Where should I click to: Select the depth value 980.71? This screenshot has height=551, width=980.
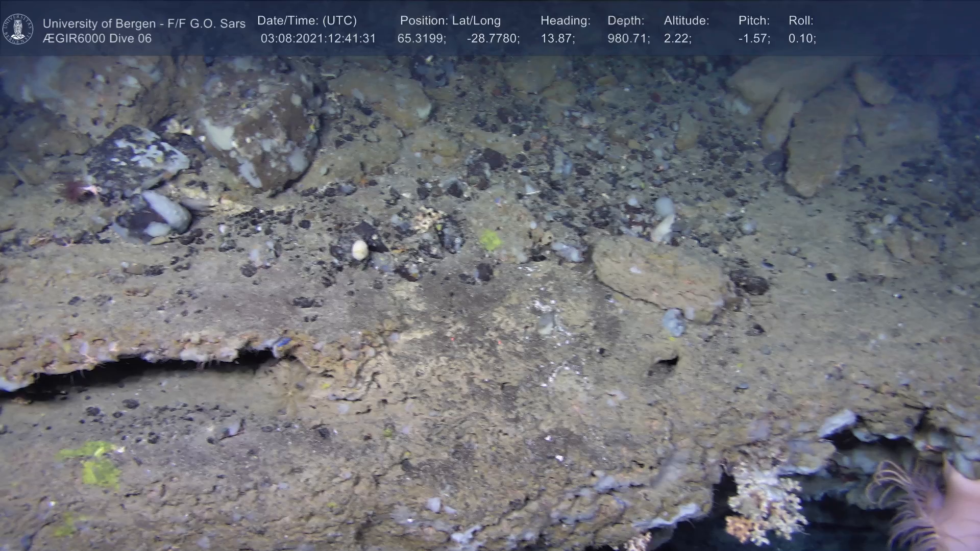[628, 39]
